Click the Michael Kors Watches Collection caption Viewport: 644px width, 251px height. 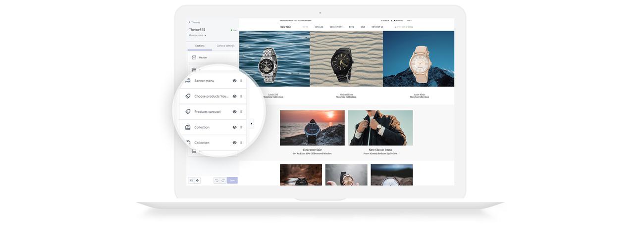coord(346,96)
